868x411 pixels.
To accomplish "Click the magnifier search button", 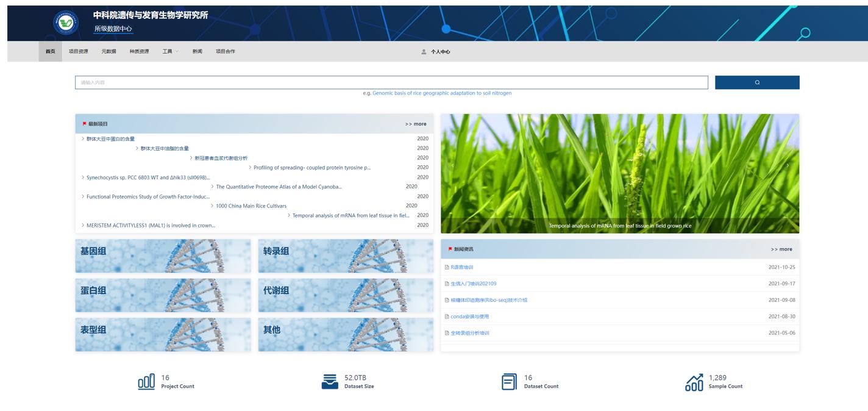I will (756, 82).
